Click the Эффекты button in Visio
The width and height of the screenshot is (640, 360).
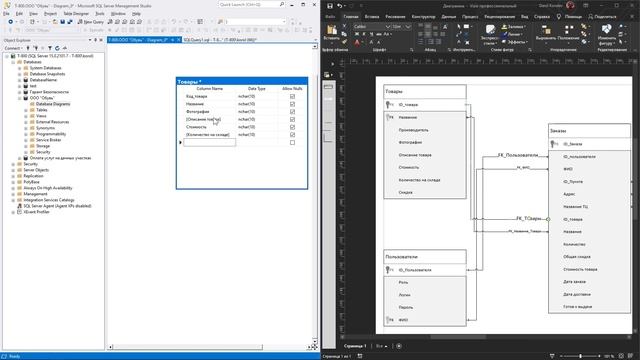pyautogui.click(x=514, y=42)
